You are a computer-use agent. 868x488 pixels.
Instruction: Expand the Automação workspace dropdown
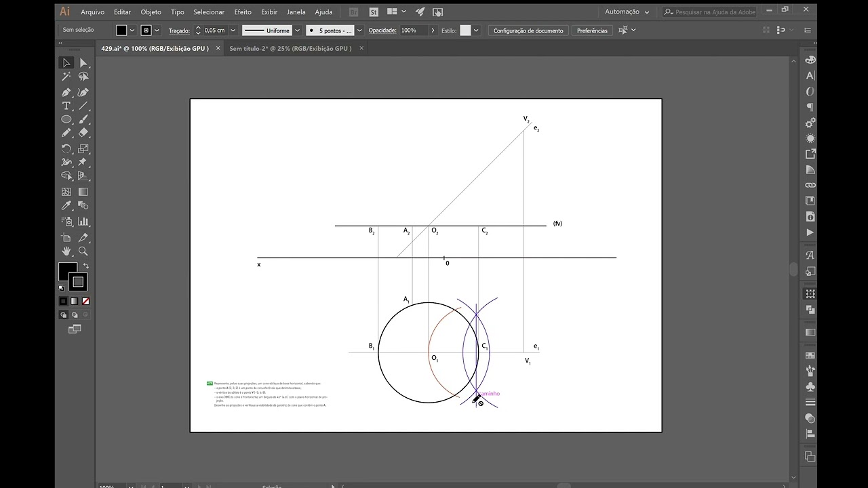click(627, 12)
